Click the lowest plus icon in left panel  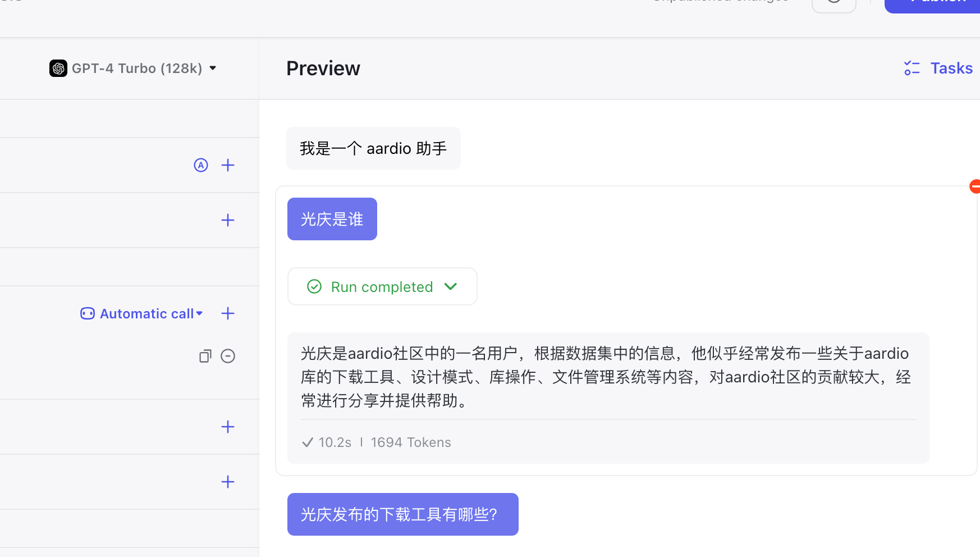tap(228, 482)
